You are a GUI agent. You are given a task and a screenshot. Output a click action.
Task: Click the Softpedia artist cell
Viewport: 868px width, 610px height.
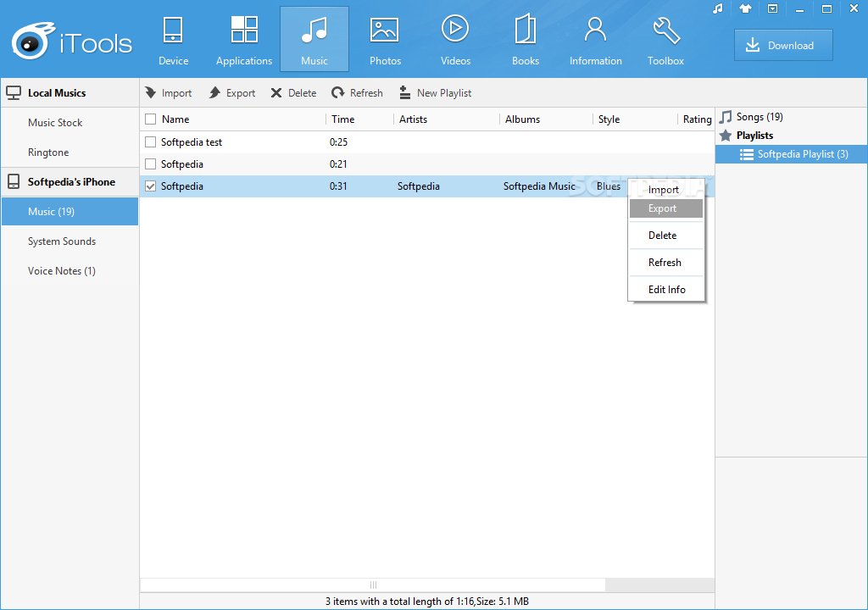[419, 186]
